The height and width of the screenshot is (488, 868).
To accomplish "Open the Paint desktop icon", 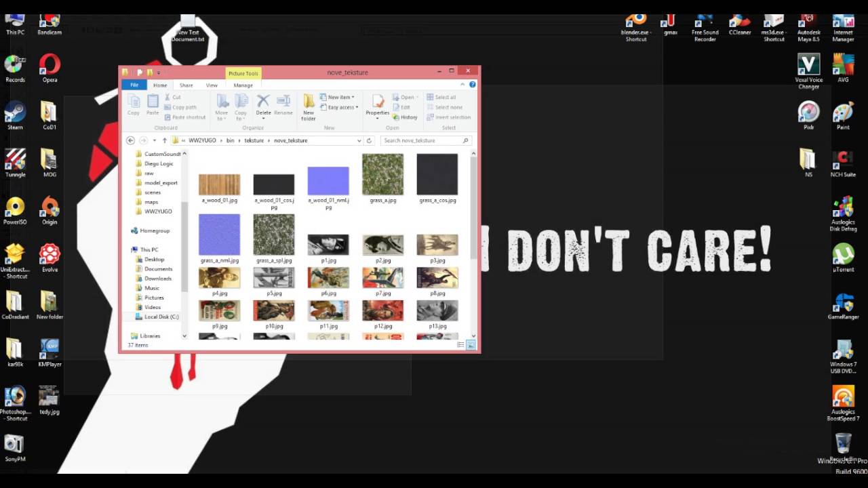I will click(x=843, y=116).
